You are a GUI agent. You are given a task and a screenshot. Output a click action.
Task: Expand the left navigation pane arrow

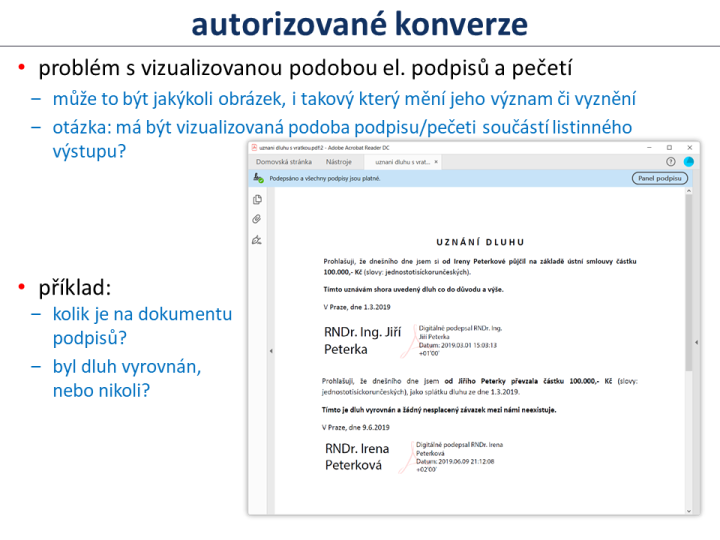(271, 351)
